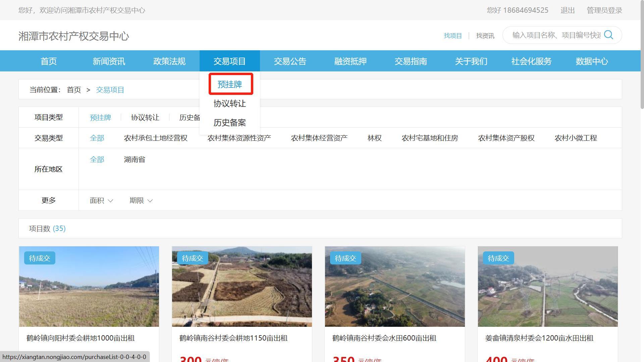This screenshot has height=362, width=644.
Task: Open 政策法规 in the navigation bar
Action: (x=169, y=61)
